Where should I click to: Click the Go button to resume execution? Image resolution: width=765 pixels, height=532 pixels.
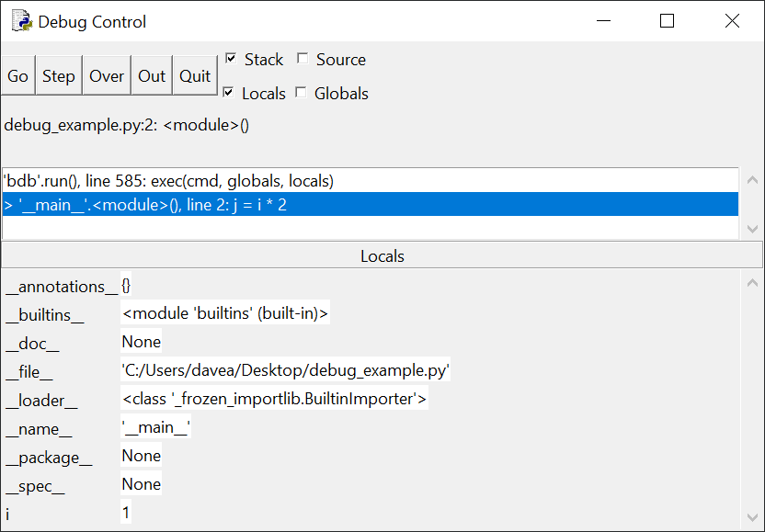pos(17,75)
